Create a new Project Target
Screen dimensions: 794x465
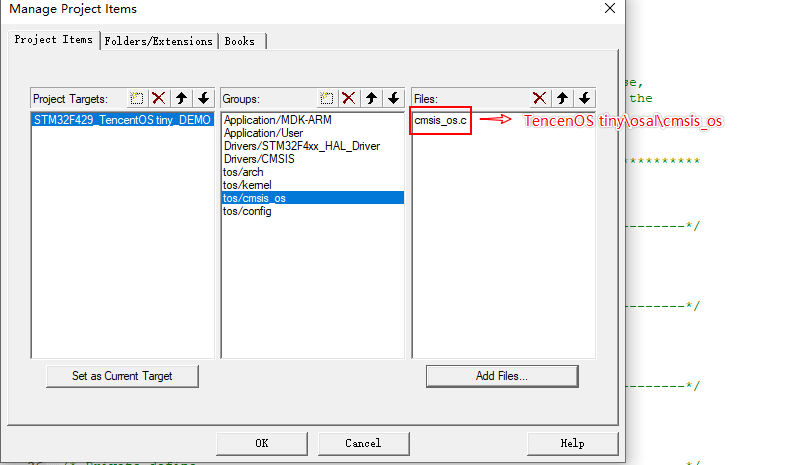[x=137, y=98]
